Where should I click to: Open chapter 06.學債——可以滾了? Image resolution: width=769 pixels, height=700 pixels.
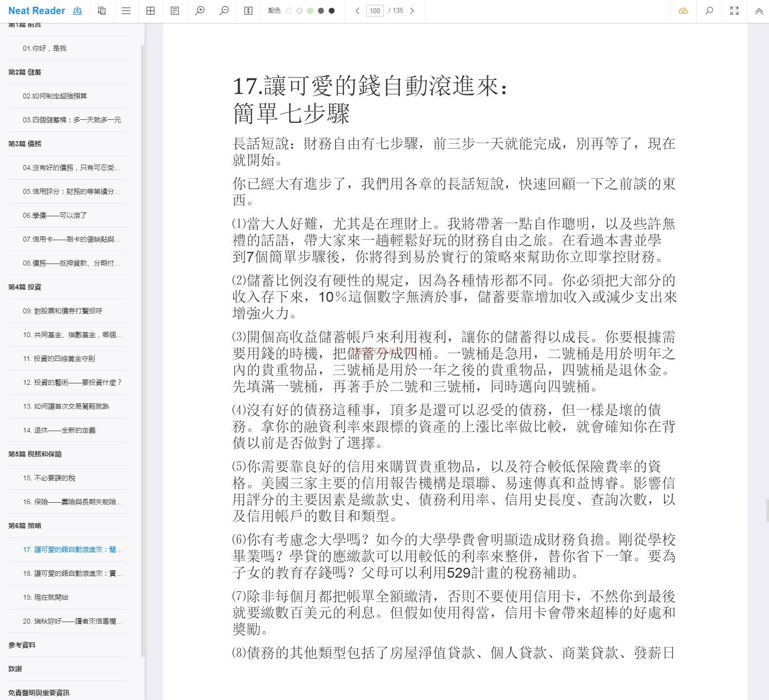point(67,215)
